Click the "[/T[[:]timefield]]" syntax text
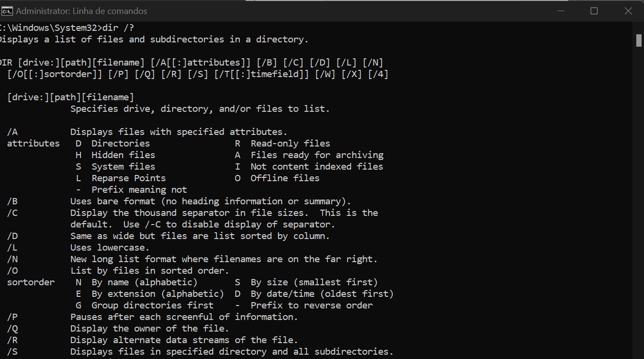Image resolution: width=644 pixels, height=359 pixels. pyautogui.click(x=258, y=74)
